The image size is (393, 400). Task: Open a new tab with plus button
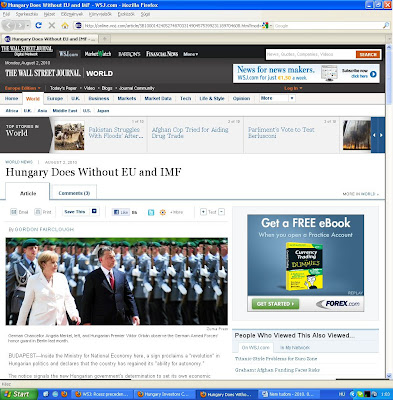point(104,39)
